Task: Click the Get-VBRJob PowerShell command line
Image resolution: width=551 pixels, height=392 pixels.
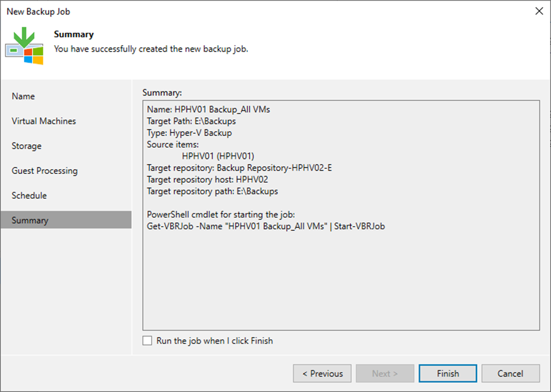Action: tap(266, 226)
